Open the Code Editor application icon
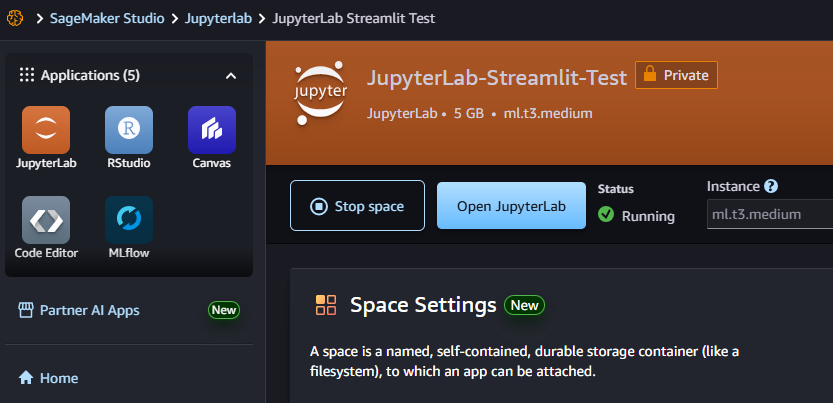 (x=46, y=220)
